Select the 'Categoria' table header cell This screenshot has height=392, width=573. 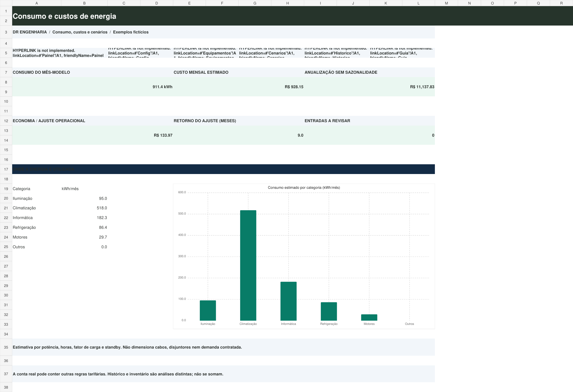pos(37,189)
